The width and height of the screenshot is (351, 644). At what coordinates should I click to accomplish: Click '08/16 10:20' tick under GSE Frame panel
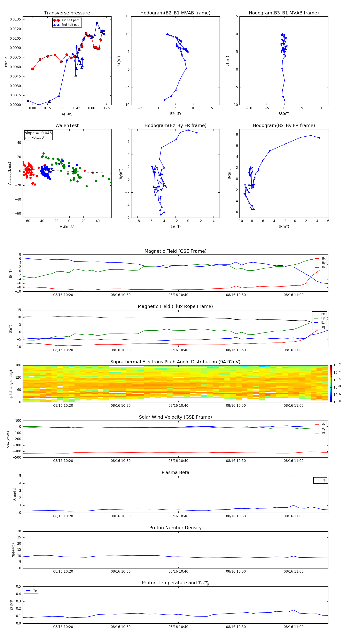point(63,295)
